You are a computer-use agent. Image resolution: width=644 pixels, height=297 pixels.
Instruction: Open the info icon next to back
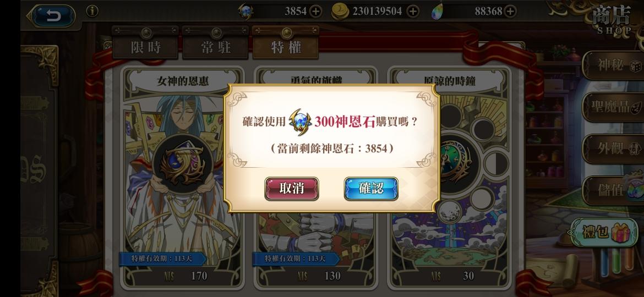click(x=92, y=11)
